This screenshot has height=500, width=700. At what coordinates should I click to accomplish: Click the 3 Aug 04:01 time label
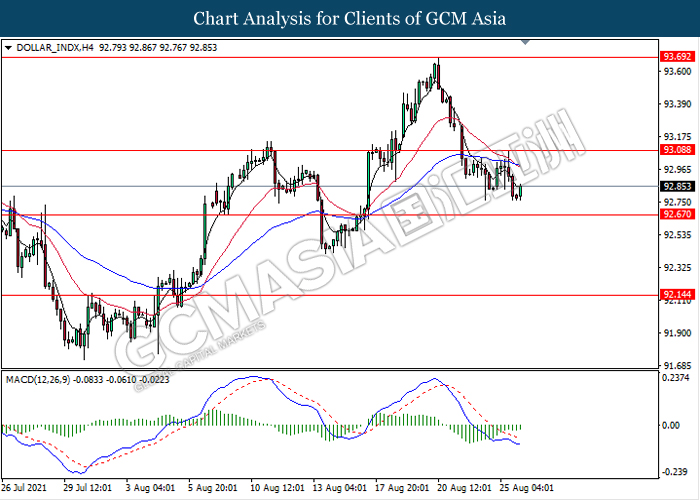tap(151, 487)
